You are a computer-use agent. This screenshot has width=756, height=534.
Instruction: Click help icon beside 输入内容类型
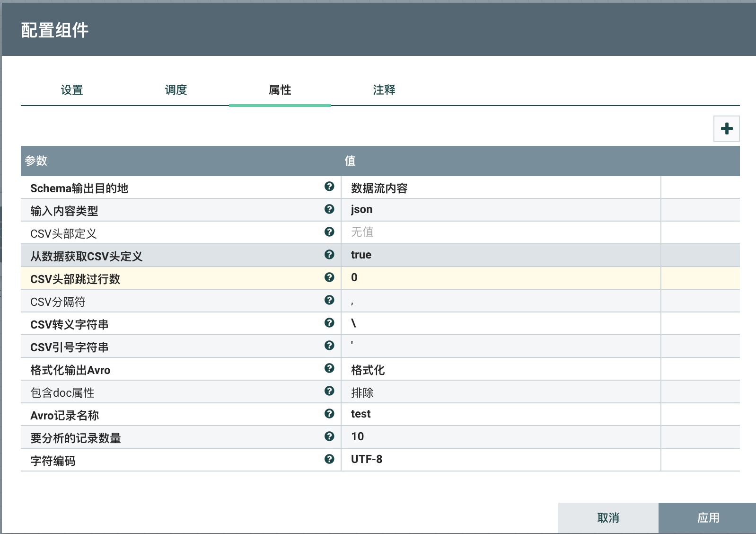pyautogui.click(x=329, y=209)
